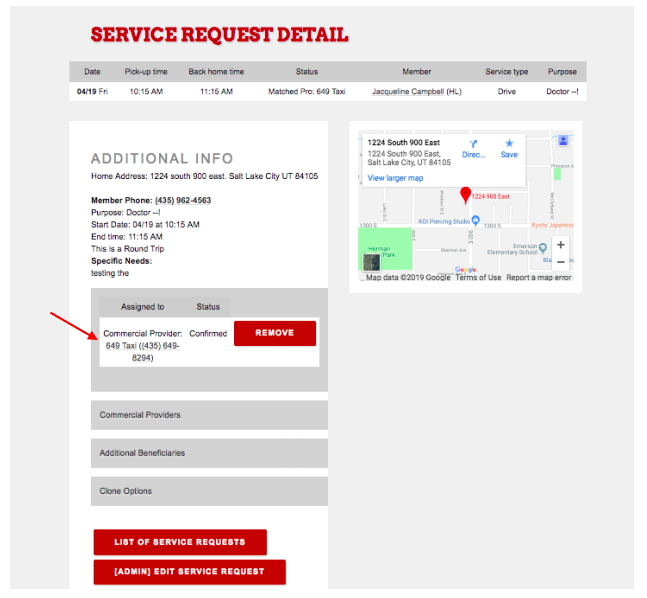Open the View larger map link
The width and height of the screenshot is (647, 598).
click(x=395, y=178)
